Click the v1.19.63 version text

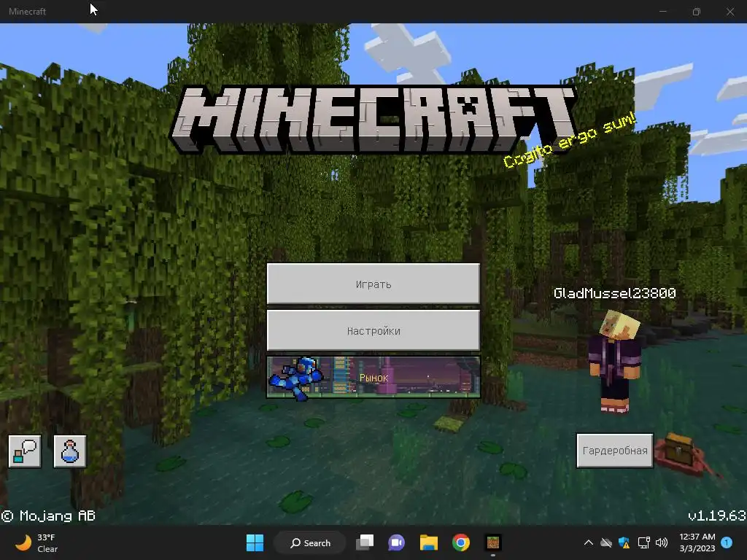[x=717, y=516]
